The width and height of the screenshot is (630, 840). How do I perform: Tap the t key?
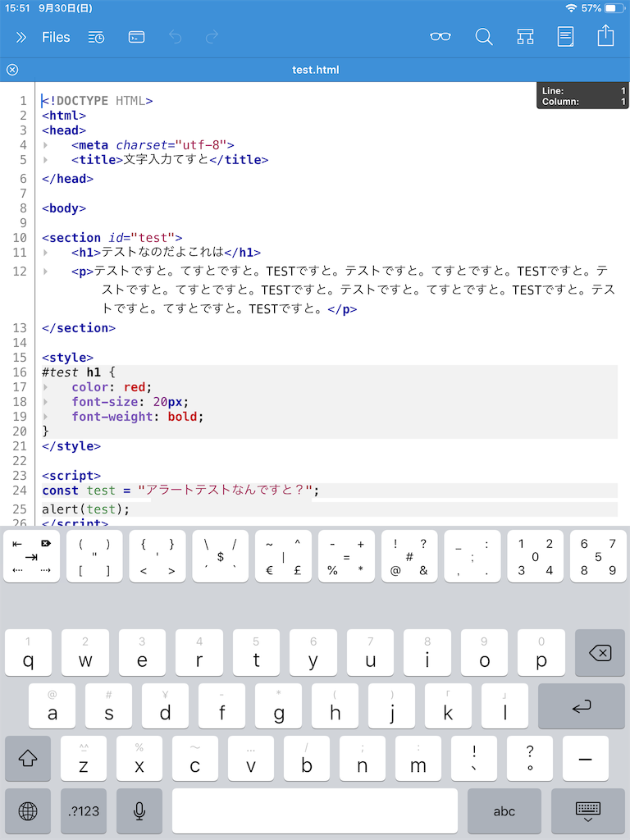[x=256, y=652]
